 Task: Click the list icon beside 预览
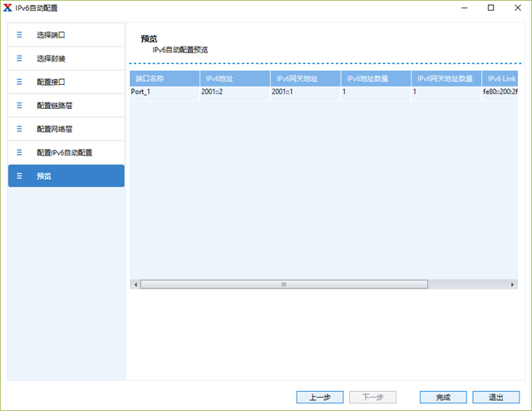click(19, 176)
